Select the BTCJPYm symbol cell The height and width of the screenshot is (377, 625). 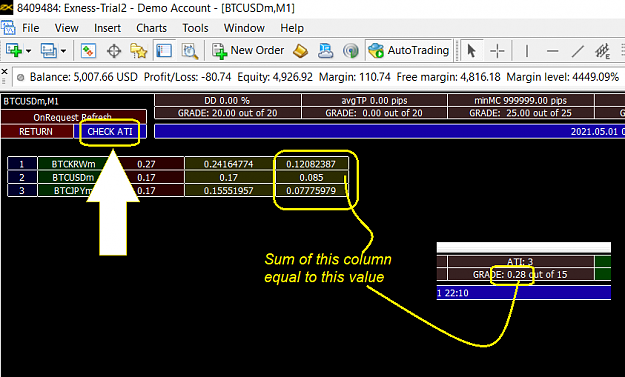[73, 190]
